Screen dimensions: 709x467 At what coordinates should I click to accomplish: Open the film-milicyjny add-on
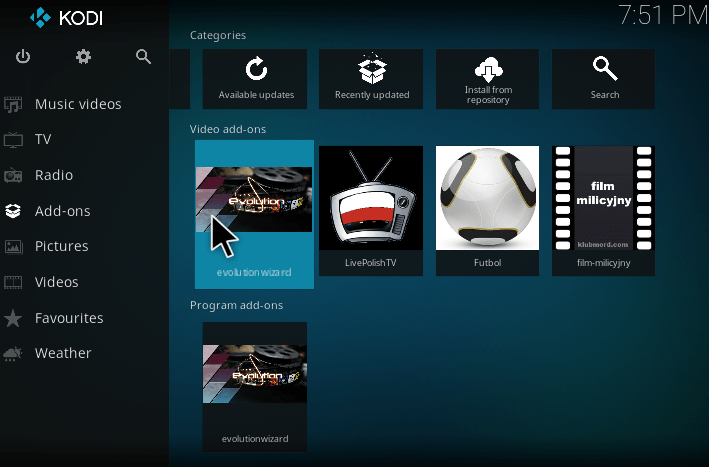tap(603, 211)
